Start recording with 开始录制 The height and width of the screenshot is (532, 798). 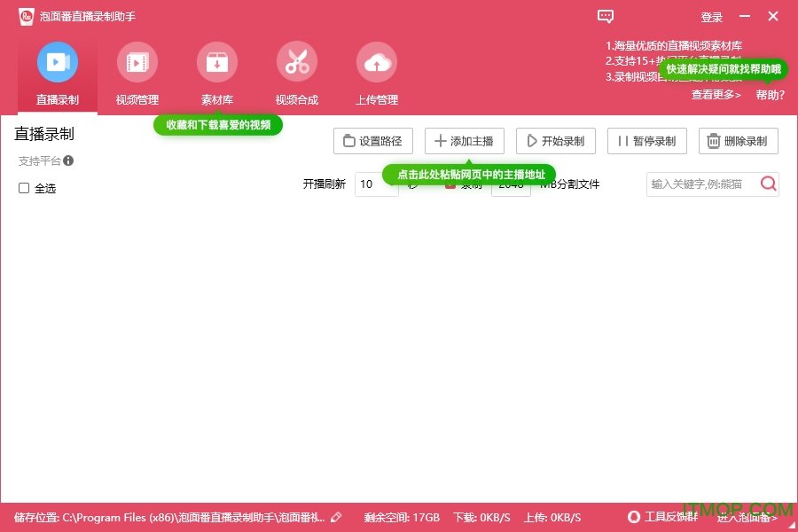click(x=556, y=141)
